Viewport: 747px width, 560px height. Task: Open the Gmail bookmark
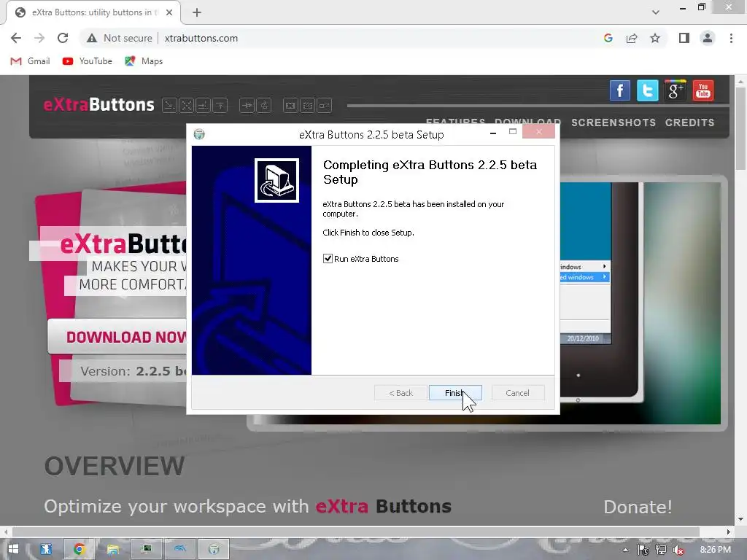point(30,61)
